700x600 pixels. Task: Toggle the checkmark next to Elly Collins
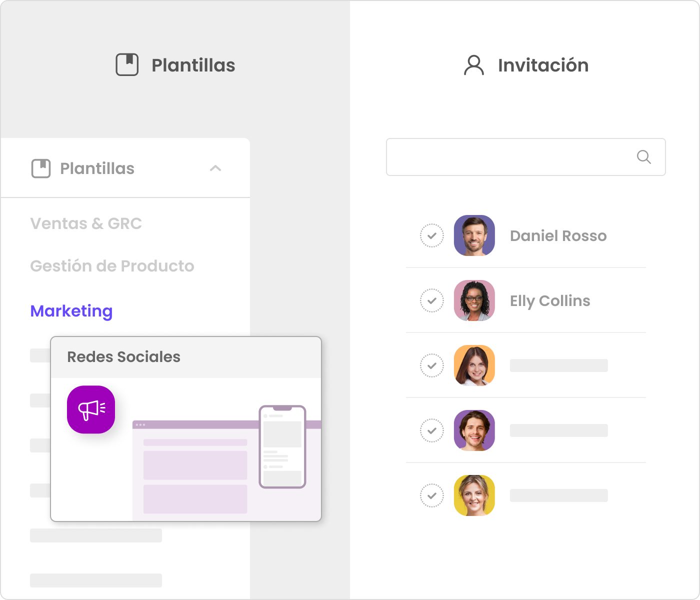(431, 300)
